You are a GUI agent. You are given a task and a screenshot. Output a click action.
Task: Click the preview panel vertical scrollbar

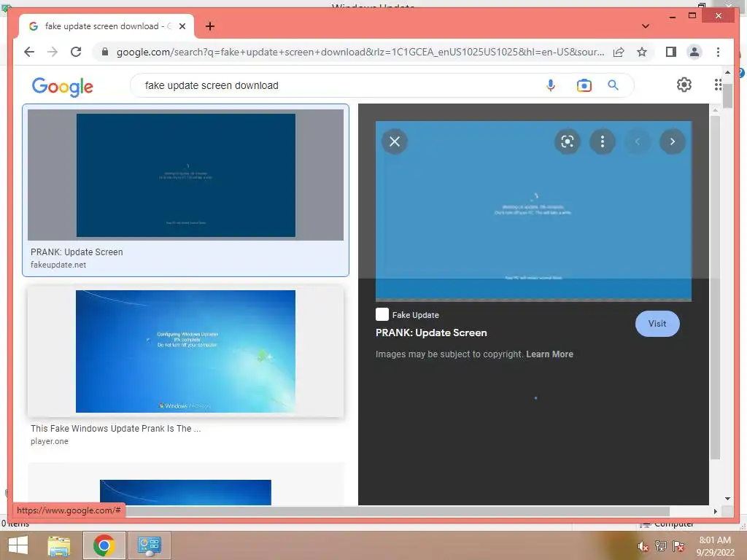715,286
